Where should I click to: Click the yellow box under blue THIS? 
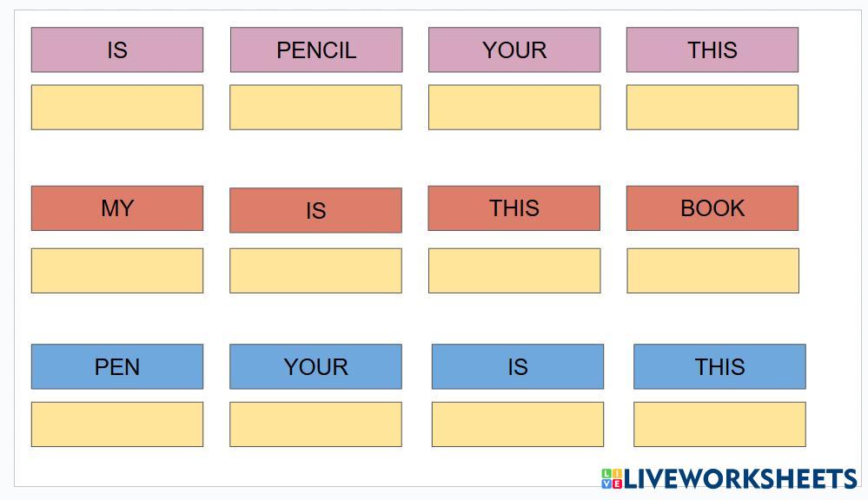coord(719,424)
